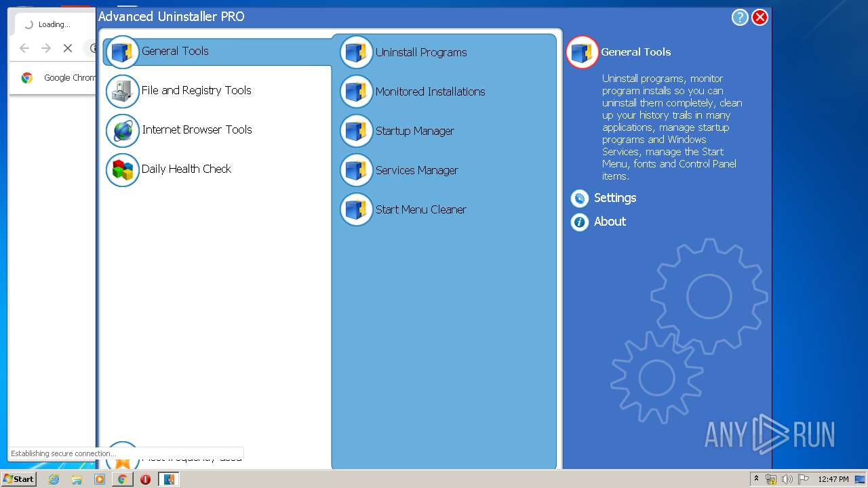The image size is (868, 488).
Task: Click the General Tools category icon
Action: [x=123, y=52]
